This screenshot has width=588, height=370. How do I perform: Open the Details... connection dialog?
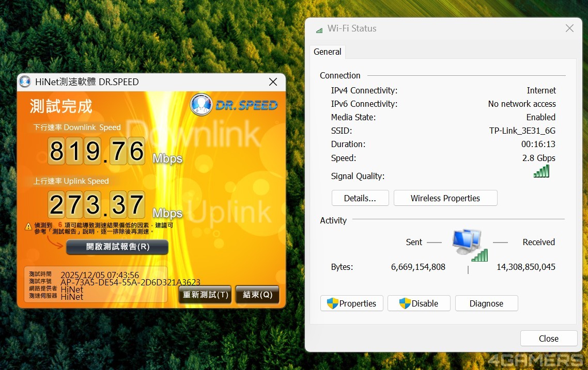click(360, 198)
